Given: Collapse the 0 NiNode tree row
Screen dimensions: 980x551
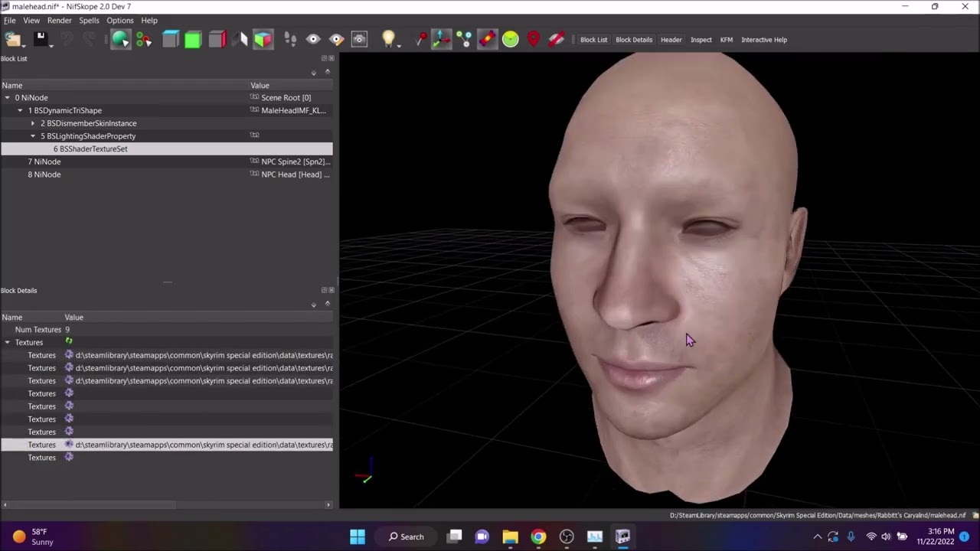Looking at the screenshot, I should [8, 98].
